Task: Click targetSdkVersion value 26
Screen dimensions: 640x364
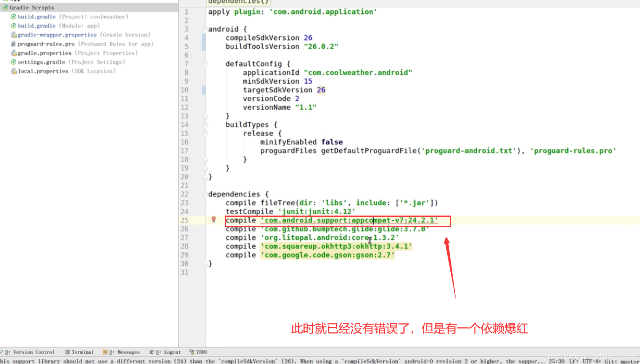Action: pyautogui.click(x=321, y=90)
